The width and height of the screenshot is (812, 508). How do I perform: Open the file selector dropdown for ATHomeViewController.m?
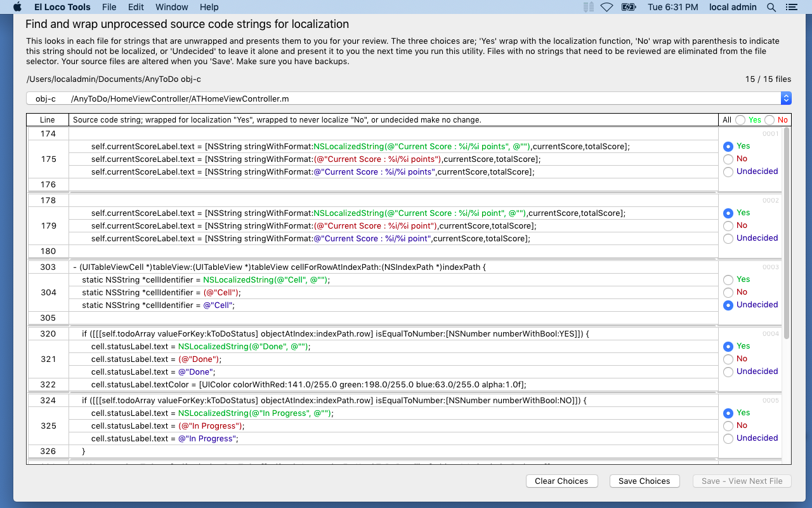[409, 98]
